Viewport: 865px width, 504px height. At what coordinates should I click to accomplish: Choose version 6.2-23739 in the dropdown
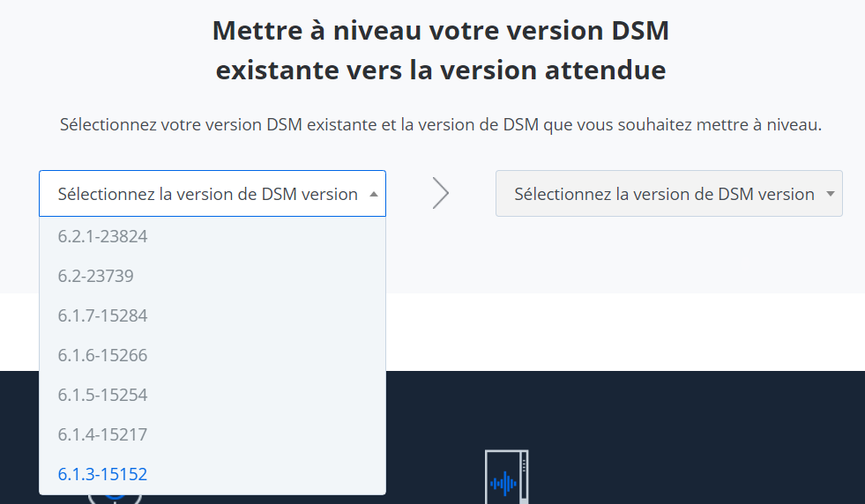213,277
